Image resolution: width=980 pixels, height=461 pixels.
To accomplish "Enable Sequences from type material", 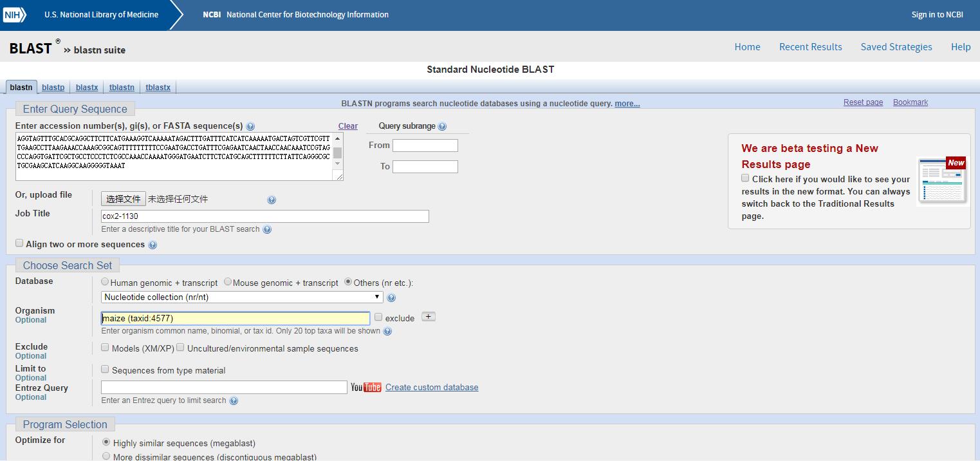I will [x=105, y=369].
